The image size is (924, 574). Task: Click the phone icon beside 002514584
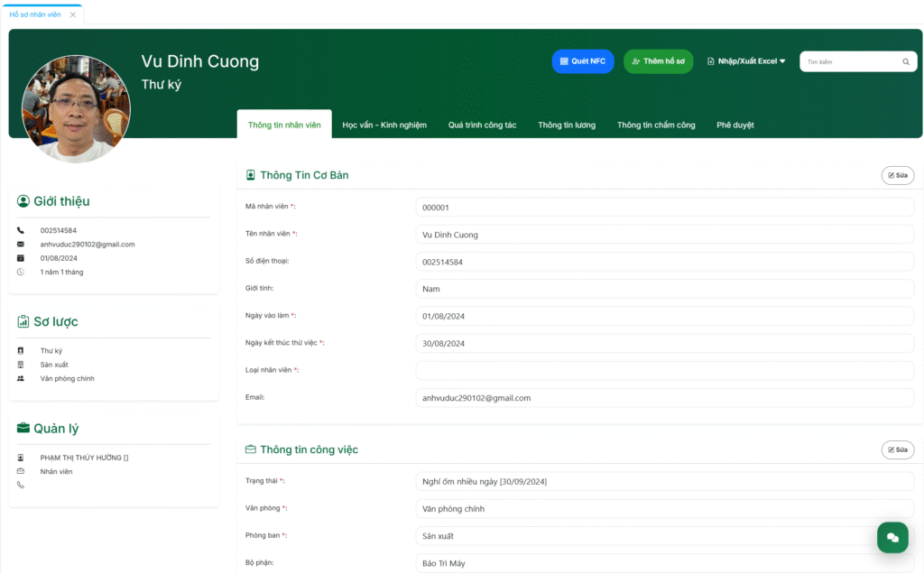click(21, 230)
